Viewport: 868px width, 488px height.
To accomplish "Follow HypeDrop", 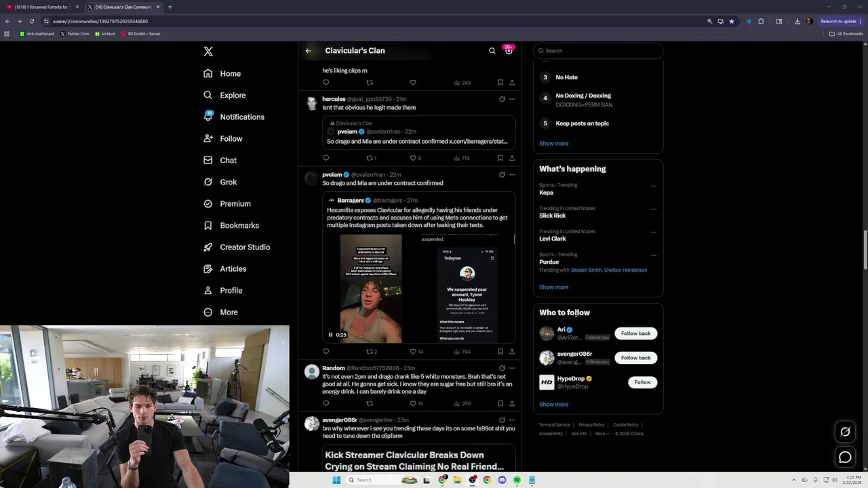I will tap(642, 382).
